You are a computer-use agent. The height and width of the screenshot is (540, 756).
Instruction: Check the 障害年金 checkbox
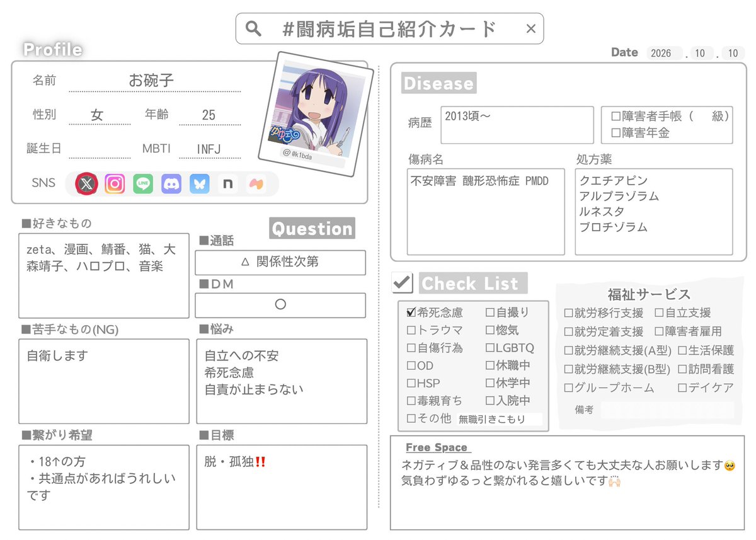click(616, 133)
